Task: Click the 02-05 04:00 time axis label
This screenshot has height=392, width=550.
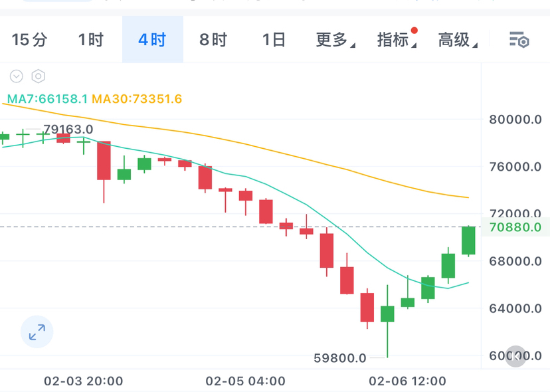Action: (246, 381)
